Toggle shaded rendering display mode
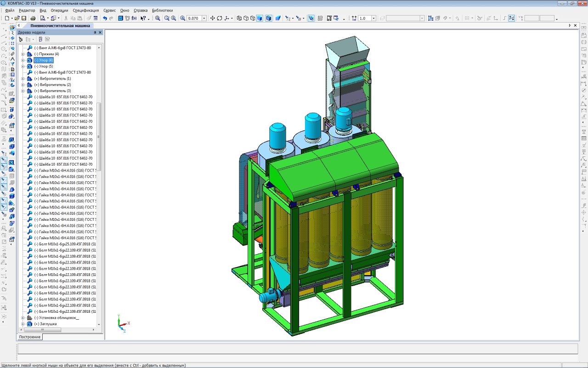 click(x=260, y=18)
